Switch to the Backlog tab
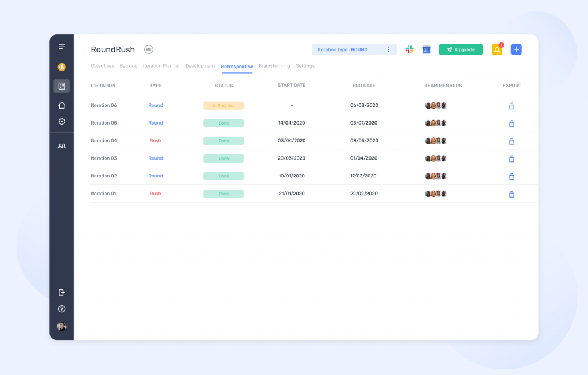 tap(129, 66)
